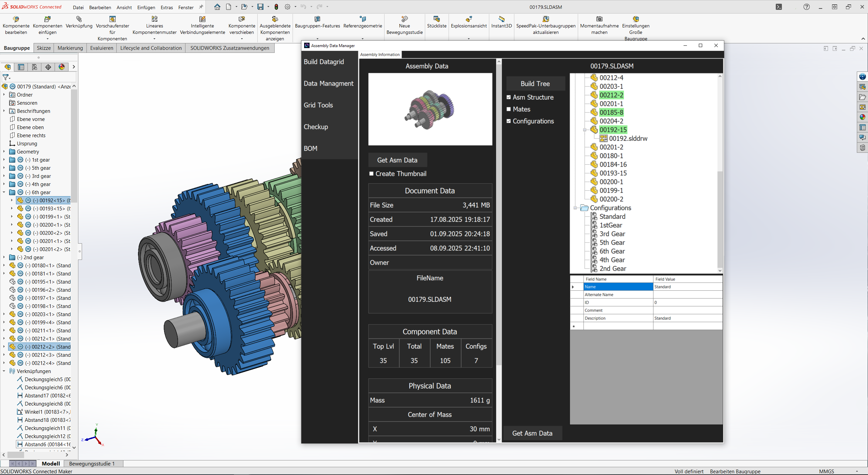
Task: Open the Datei menu
Action: (78, 7)
